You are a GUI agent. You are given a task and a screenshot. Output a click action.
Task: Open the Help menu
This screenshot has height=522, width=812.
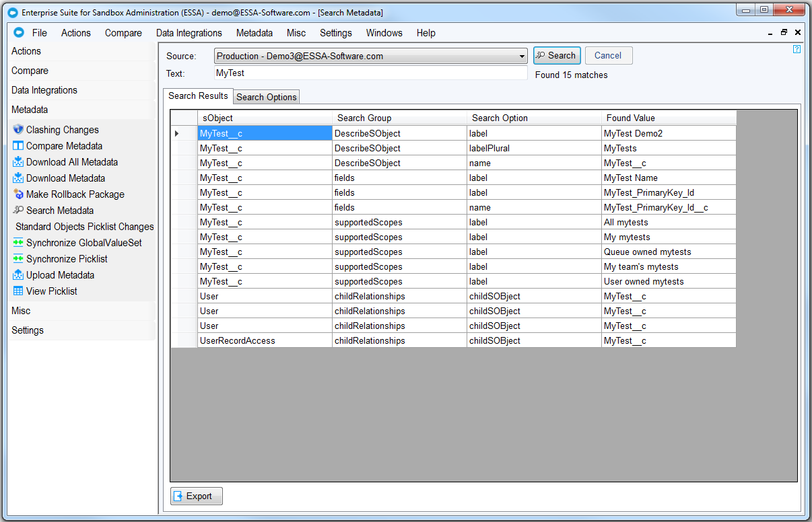(x=426, y=33)
